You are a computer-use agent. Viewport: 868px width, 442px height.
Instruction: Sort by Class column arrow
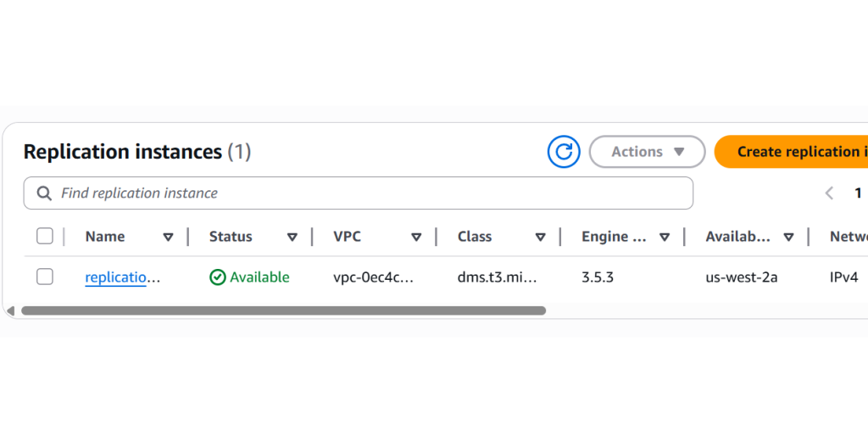pyautogui.click(x=540, y=237)
